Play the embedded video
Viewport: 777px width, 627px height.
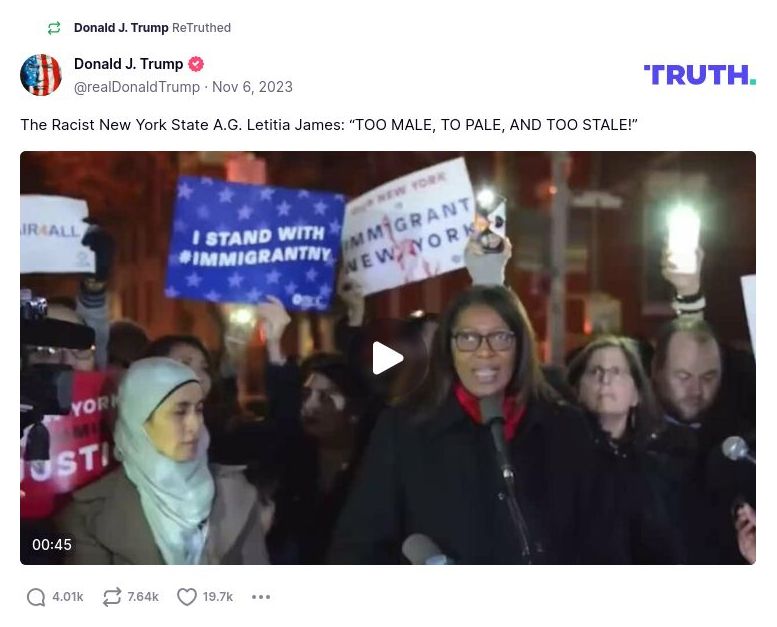388,357
